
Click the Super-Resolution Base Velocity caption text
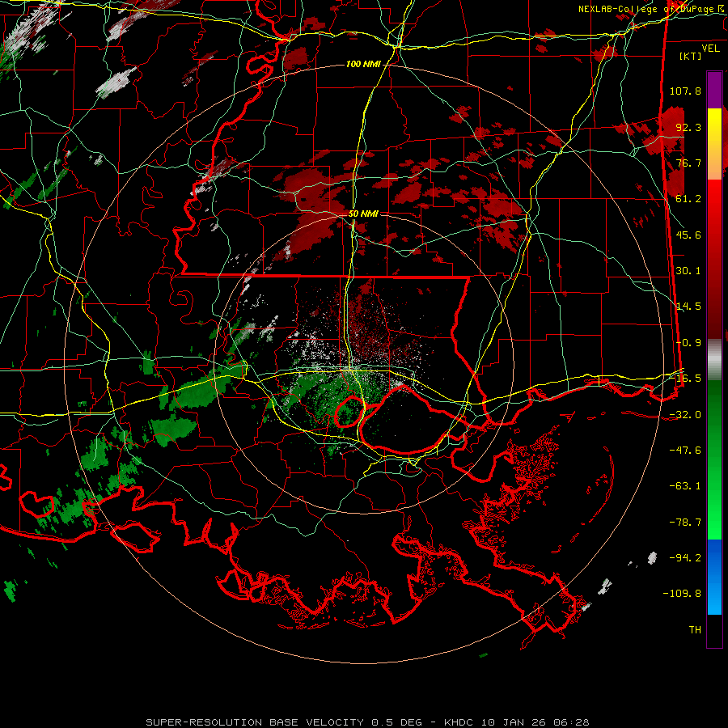tap(367, 722)
